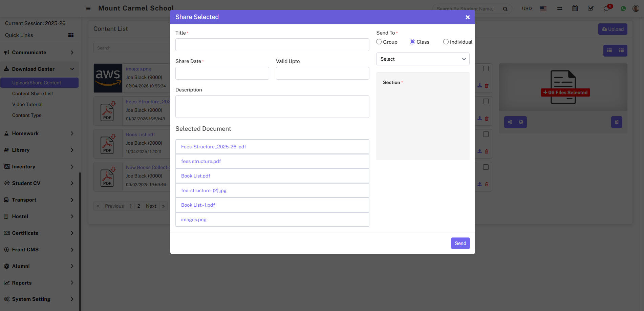Open the task checklist icon in header
The image size is (644, 311).
pos(591,8)
